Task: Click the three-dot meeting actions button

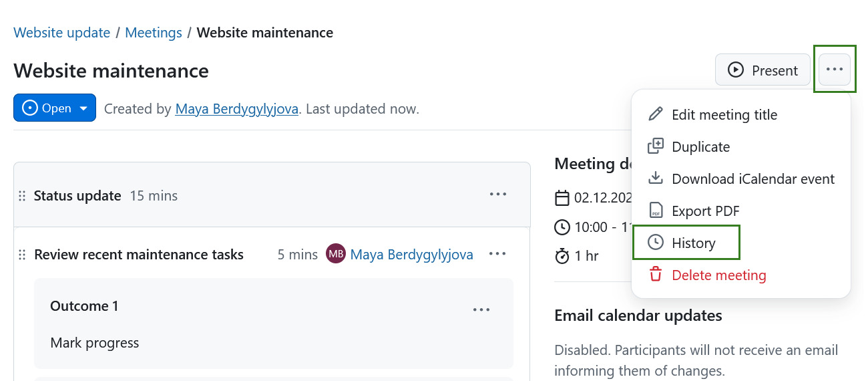Action: tap(835, 70)
